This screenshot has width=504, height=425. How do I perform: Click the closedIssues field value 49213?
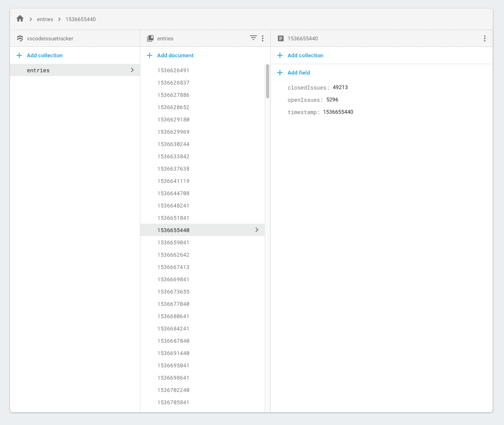point(340,88)
